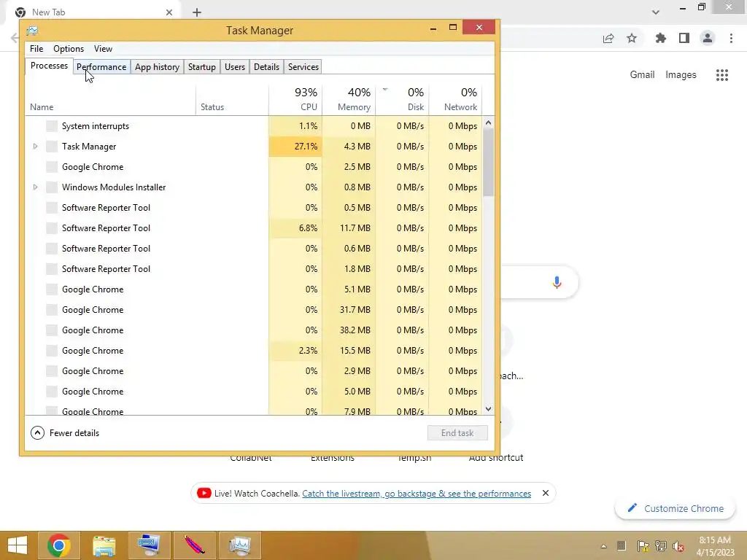Click Fewer details label
The height and width of the screenshot is (560, 747).
click(74, 433)
